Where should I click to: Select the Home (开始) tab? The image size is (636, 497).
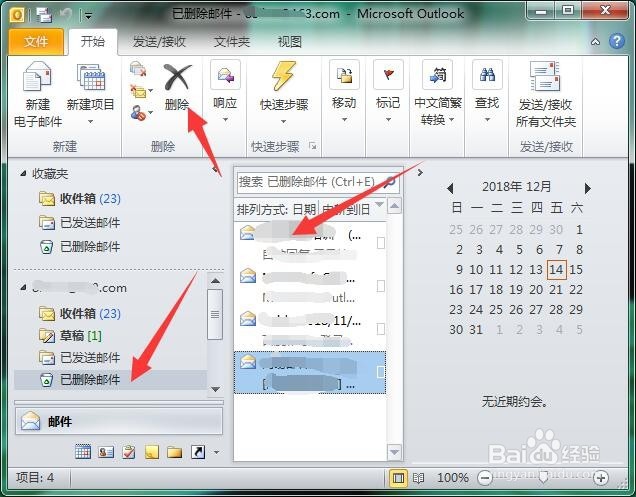pyautogui.click(x=93, y=41)
